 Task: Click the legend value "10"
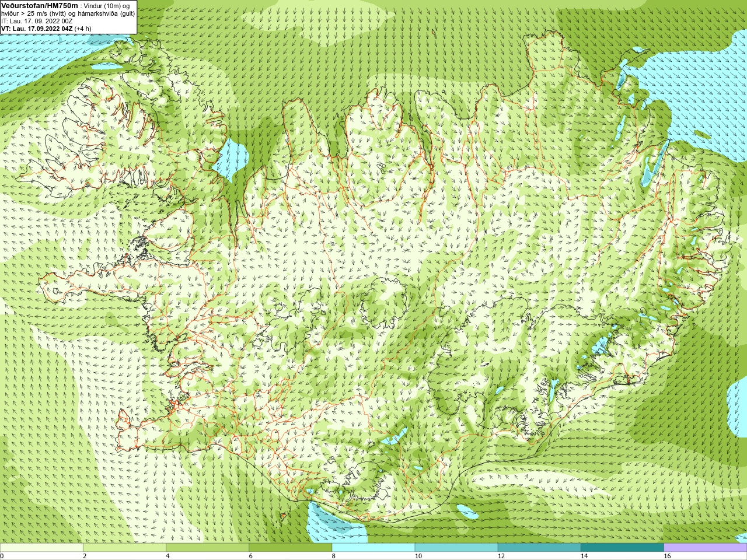[x=418, y=556]
